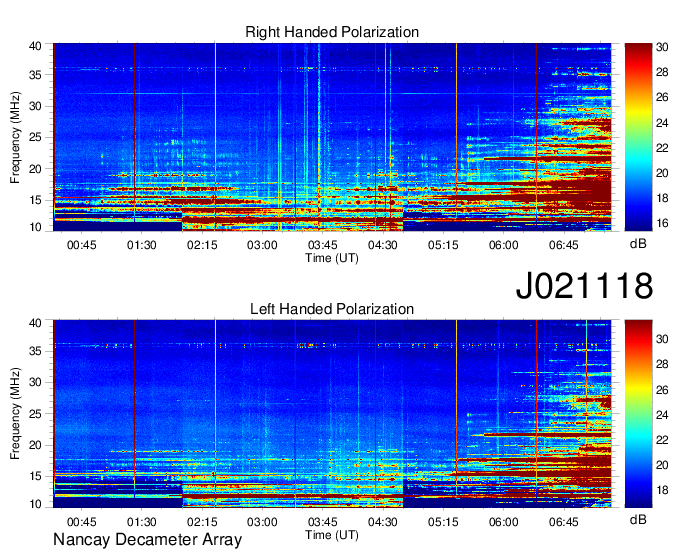This screenshot has height=552, width=680.
Task: Click the 20 value on right-handed colorbar
Action: (x=662, y=173)
